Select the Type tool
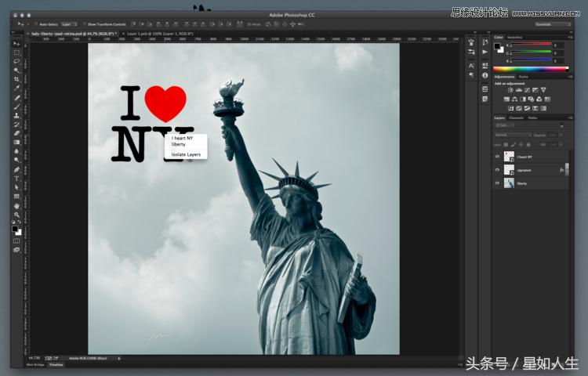Screen dimensions: 588x376 point(16,179)
